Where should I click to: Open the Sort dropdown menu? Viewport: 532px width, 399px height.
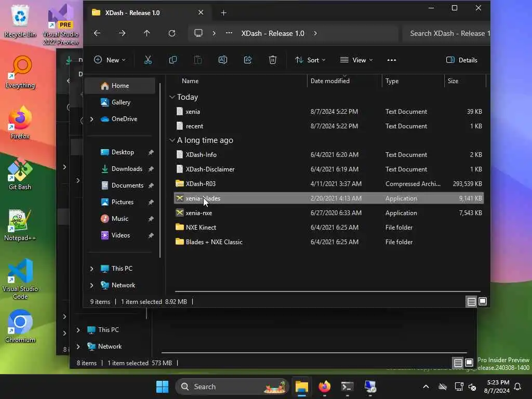click(x=310, y=60)
